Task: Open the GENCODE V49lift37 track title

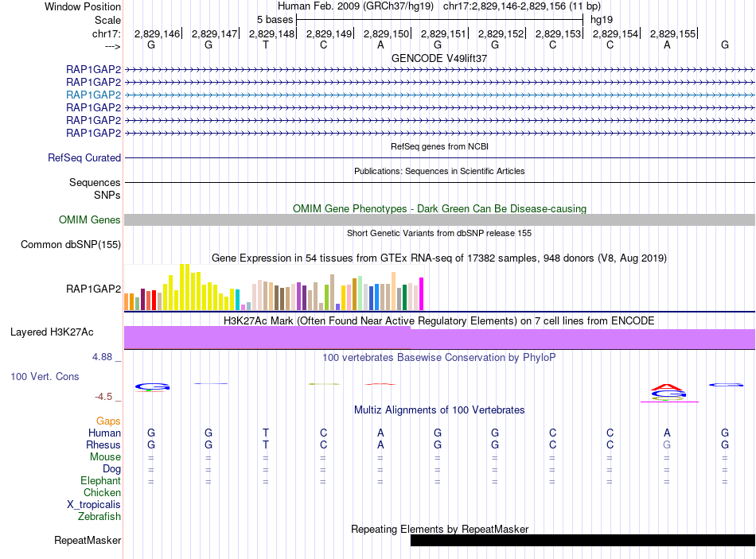Action: [x=439, y=58]
